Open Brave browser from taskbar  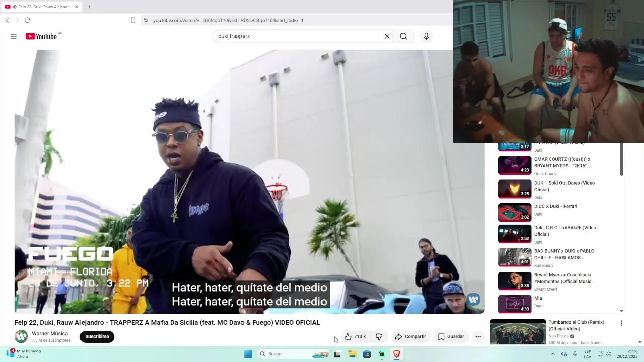pyautogui.click(x=396, y=354)
